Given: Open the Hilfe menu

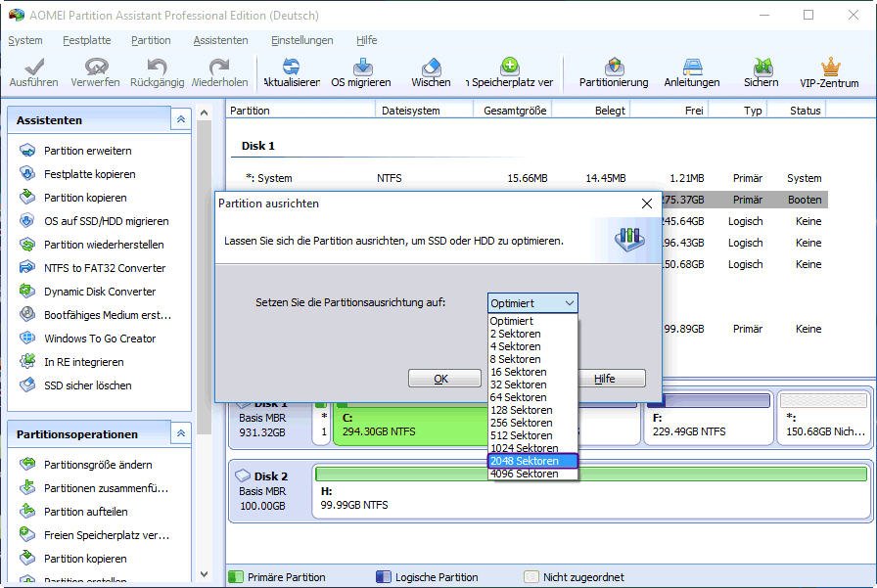Looking at the screenshot, I should pyautogui.click(x=366, y=40).
